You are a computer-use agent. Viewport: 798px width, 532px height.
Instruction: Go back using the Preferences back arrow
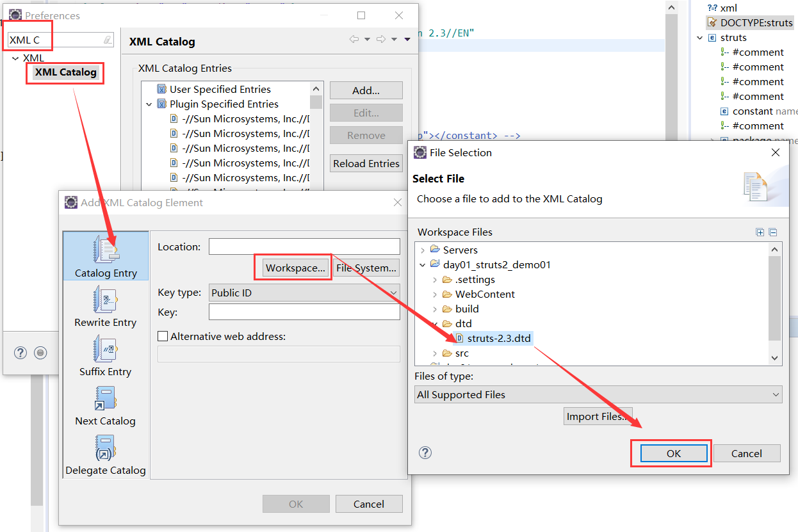354,40
